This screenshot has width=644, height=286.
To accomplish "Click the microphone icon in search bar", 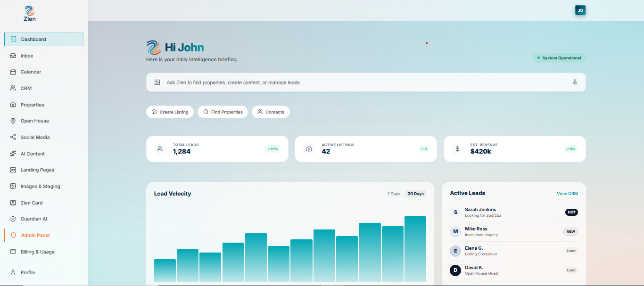I will [575, 82].
